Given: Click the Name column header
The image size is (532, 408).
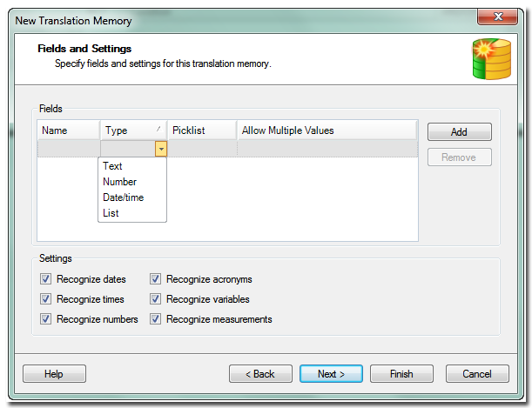Looking at the screenshot, I should (x=69, y=130).
